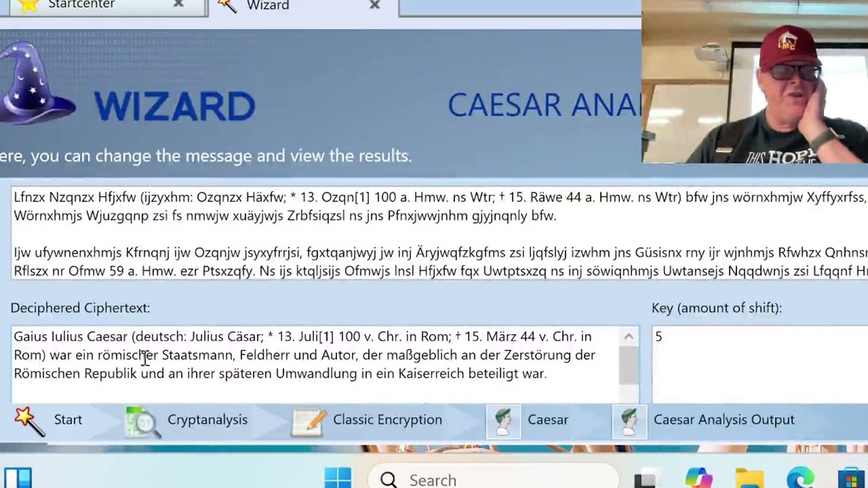This screenshot has width=868, height=488.
Task: Click the Cryptanalysis magnifier icon
Action: [142, 420]
